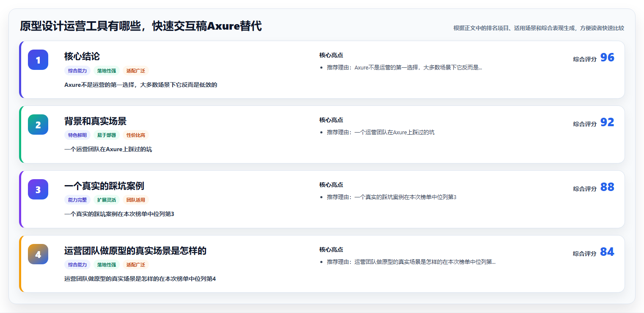Click the score 88
This screenshot has width=644, height=313.
[607, 187]
